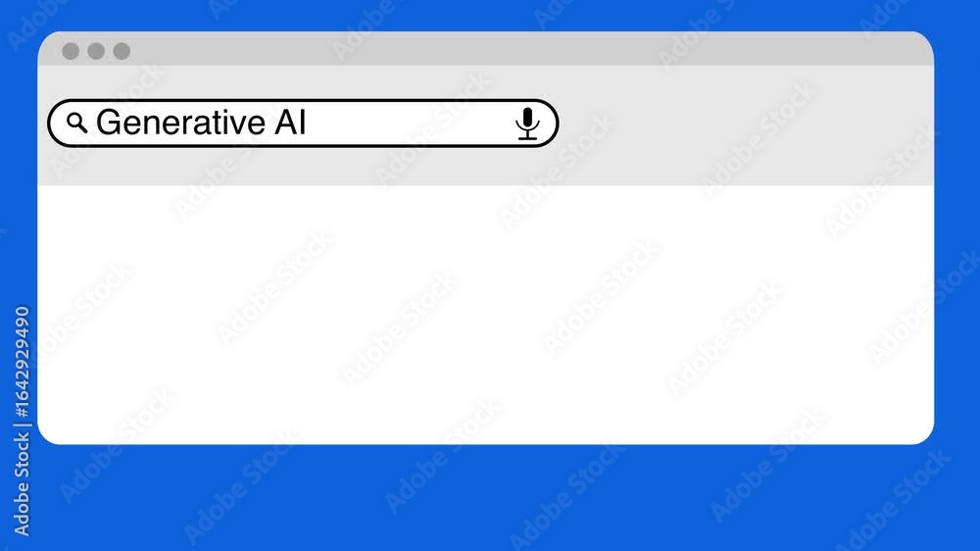Click the microphone stand base

click(x=527, y=137)
